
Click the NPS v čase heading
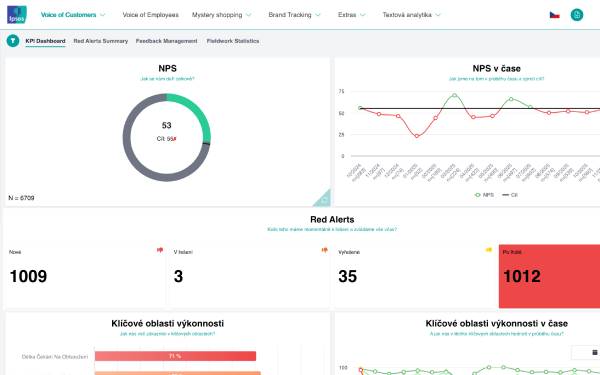click(496, 68)
